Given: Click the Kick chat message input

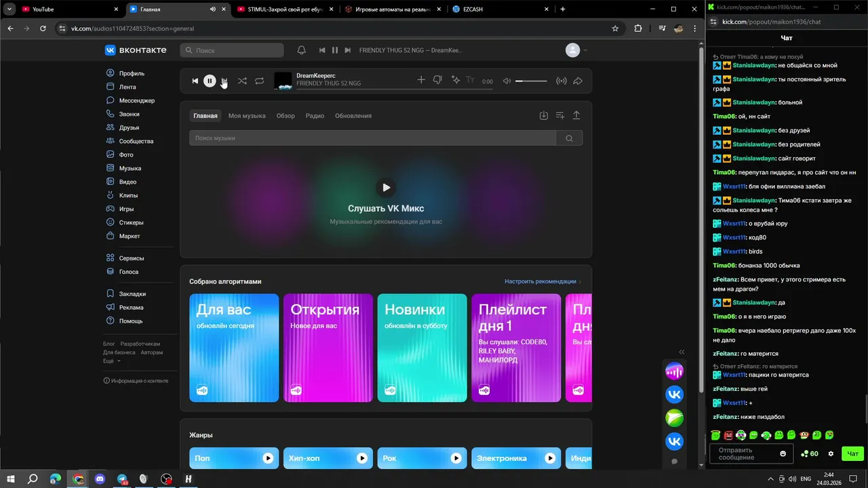Looking at the screenshot, I should point(744,453).
